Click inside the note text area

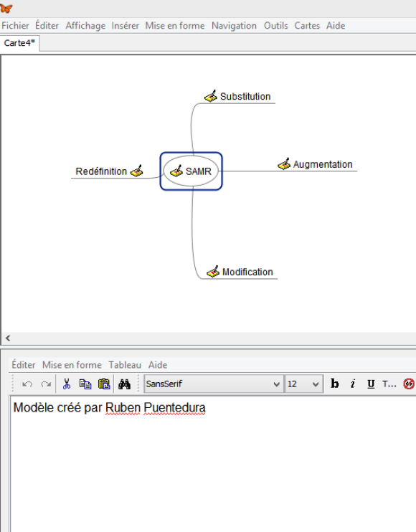click(213, 464)
